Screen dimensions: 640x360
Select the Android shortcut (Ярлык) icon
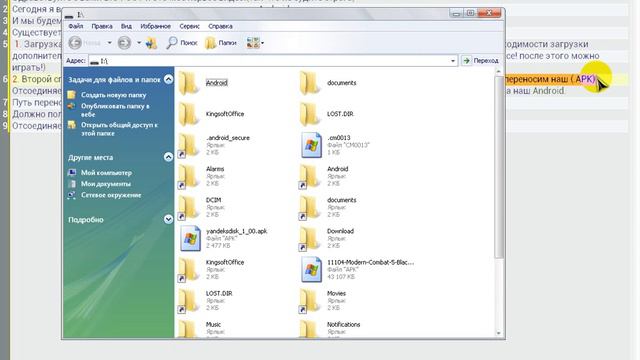[x=309, y=176]
